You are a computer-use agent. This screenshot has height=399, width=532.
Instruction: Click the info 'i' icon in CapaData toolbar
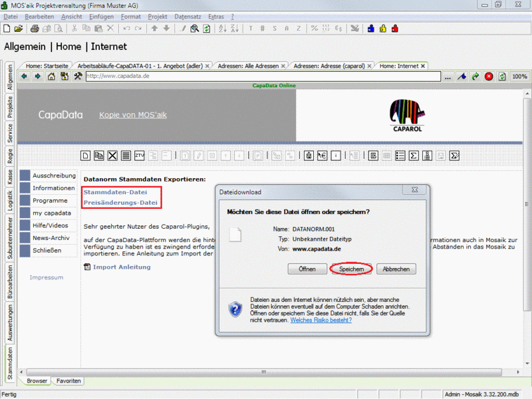336,156
